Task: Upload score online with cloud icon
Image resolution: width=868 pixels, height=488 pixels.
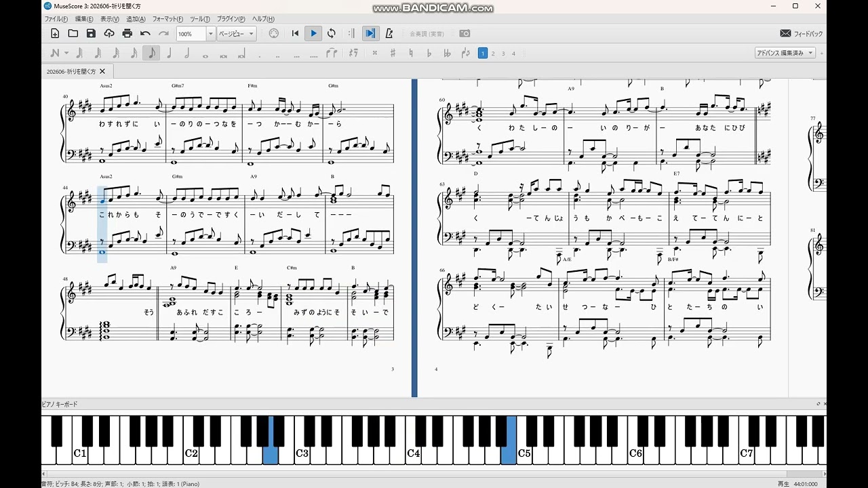Action: coord(109,33)
